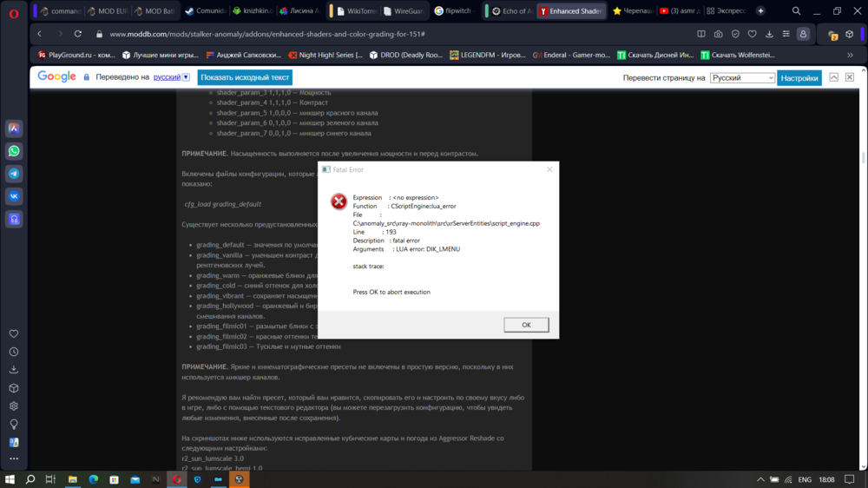This screenshot has height=488, width=868.
Task: Open the Easy Setup sliders icon
Action: (786, 34)
